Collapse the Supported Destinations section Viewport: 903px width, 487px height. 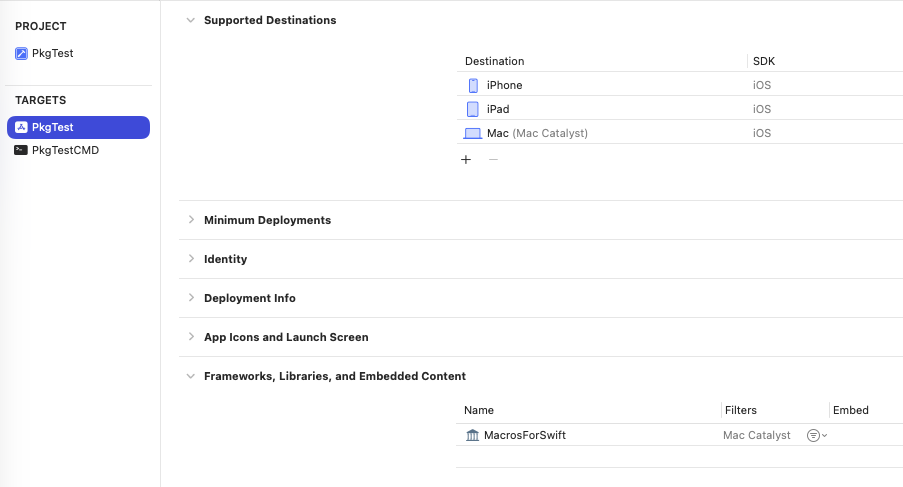tap(190, 20)
